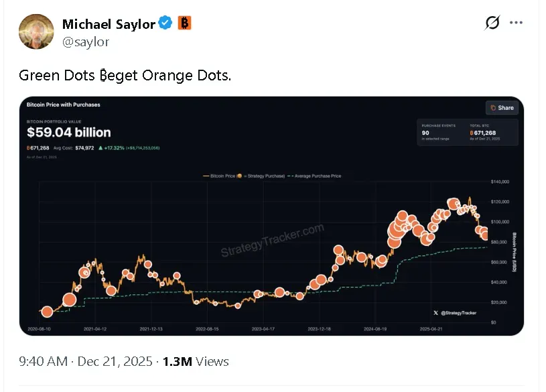The height and width of the screenshot is (392, 546).
Task: Click the Share button on the chart
Action: tap(502, 107)
